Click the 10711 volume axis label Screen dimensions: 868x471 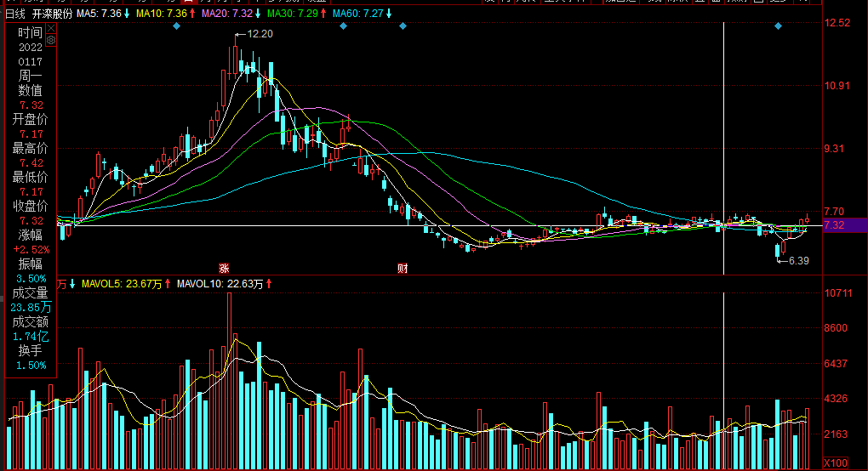point(837,293)
